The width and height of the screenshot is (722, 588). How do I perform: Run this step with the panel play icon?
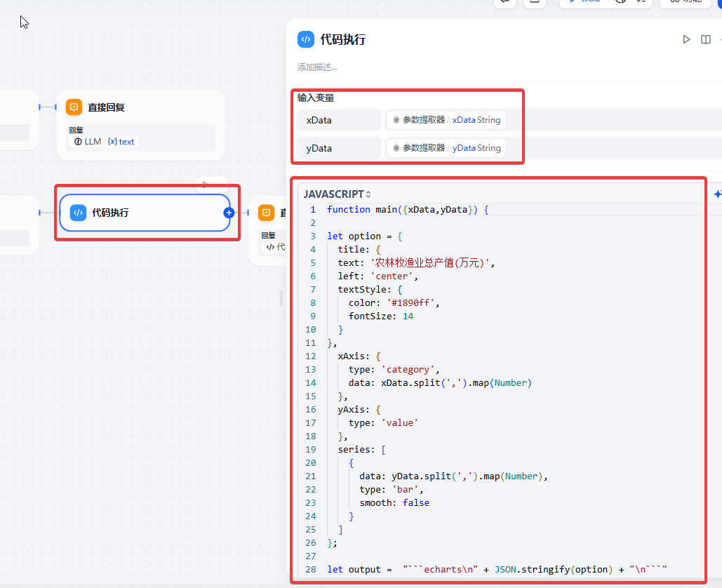(x=686, y=39)
